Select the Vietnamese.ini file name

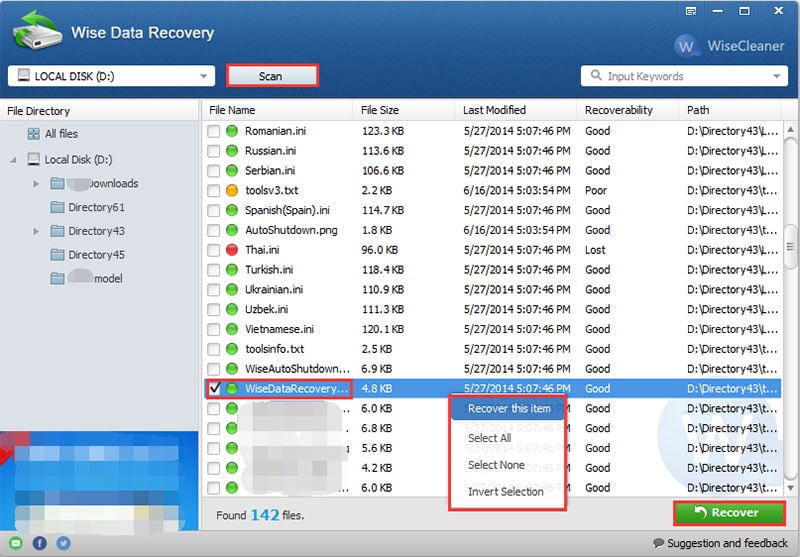[279, 330]
